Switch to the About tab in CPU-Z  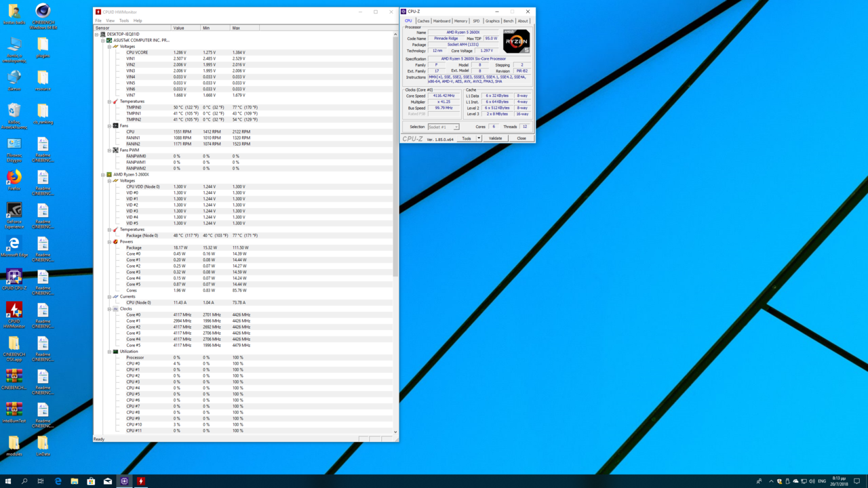523,21
